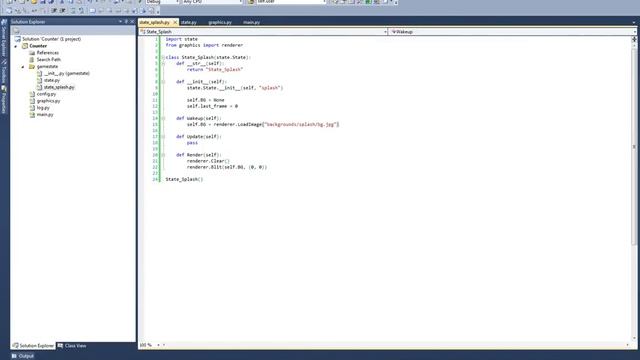Click the editor split-view handle
640x360 pixels.
click(x=634, y=39)
